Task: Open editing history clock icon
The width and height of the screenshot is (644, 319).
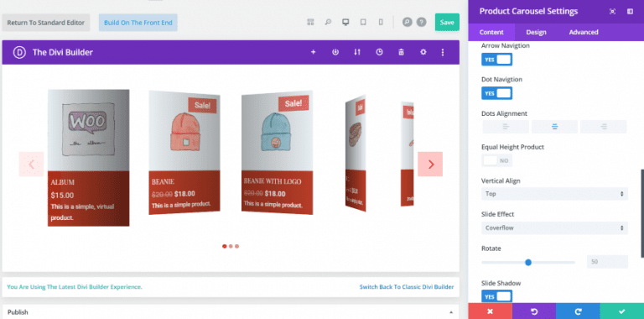Action: [380, 52]
